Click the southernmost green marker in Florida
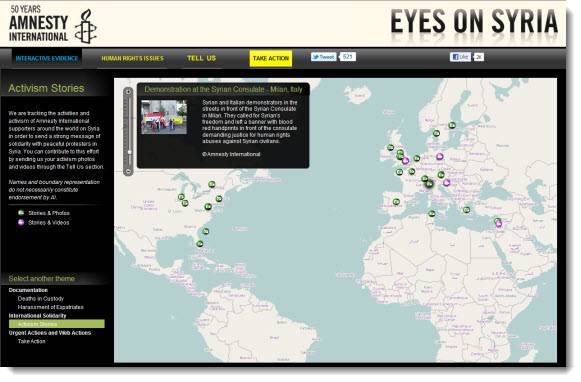 [x=200, y=244]
